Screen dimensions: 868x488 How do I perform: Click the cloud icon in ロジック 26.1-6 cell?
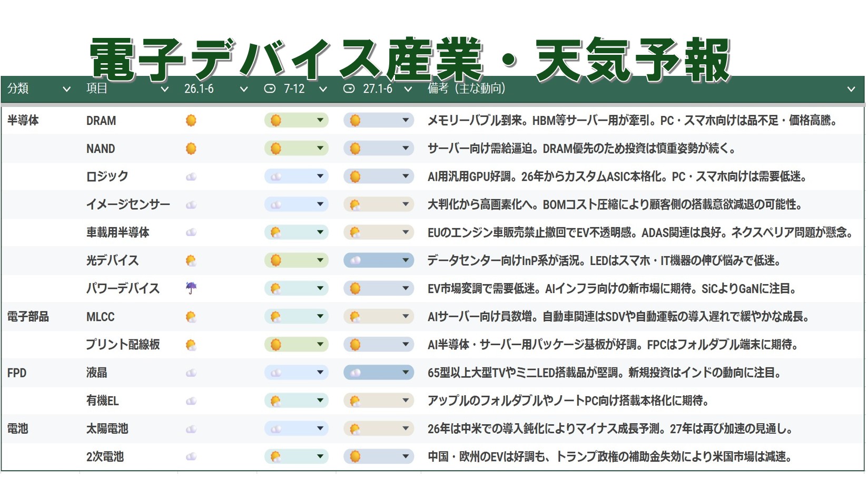click(x=191, y=177)
